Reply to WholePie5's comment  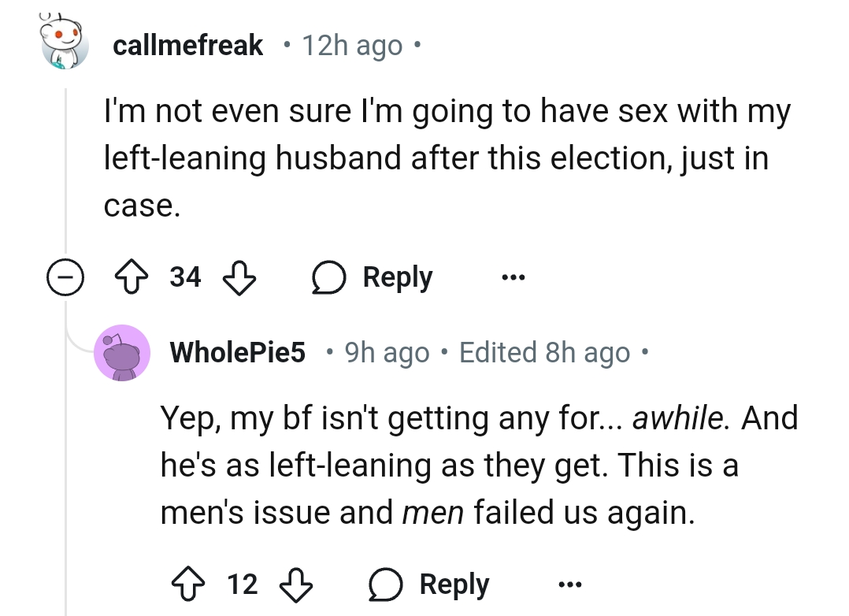coord(429,584)
